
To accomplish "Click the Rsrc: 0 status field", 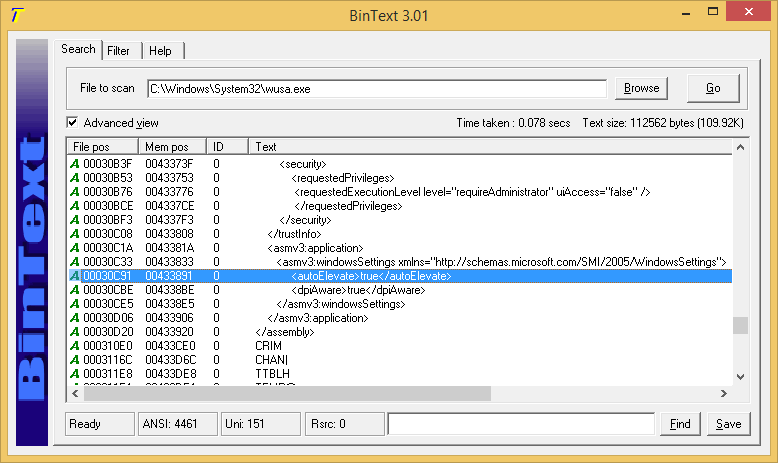I will [x=344, y=424].
